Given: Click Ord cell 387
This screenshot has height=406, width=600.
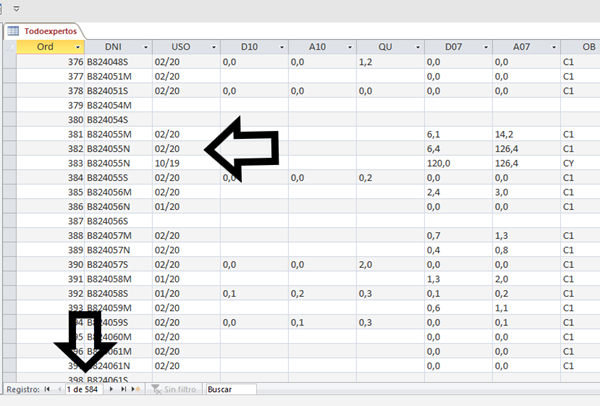Looking at the screenshot, I should tap(51, 221).
